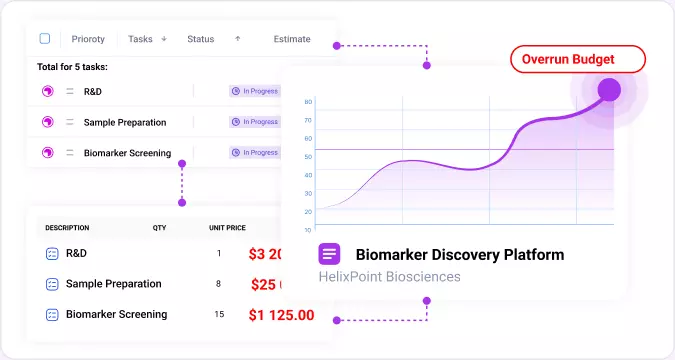Click checklist icon of Sample Preparation invoice line

click(x=52, y=284)
